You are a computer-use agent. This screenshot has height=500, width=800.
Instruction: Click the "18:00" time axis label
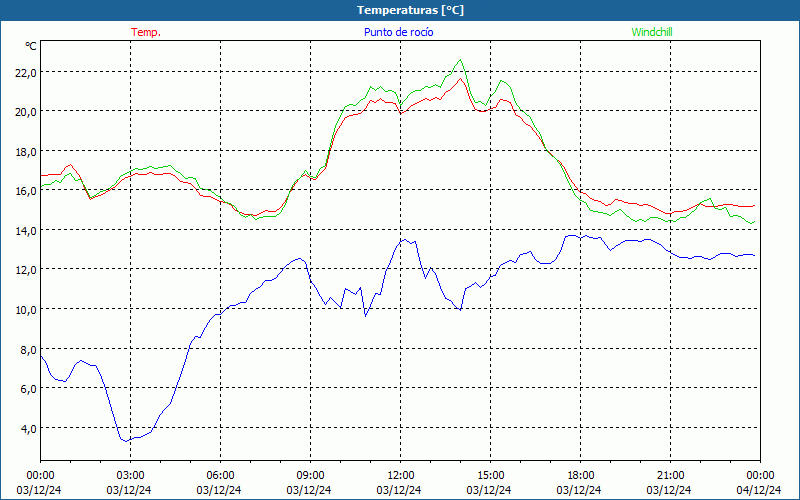click(581, 476)
